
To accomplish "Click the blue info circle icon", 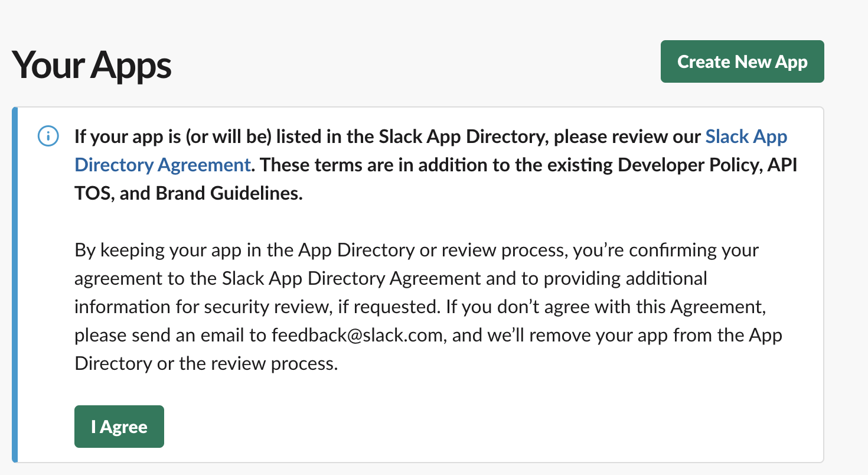I will pyautogui.click(x=48, y=137).
